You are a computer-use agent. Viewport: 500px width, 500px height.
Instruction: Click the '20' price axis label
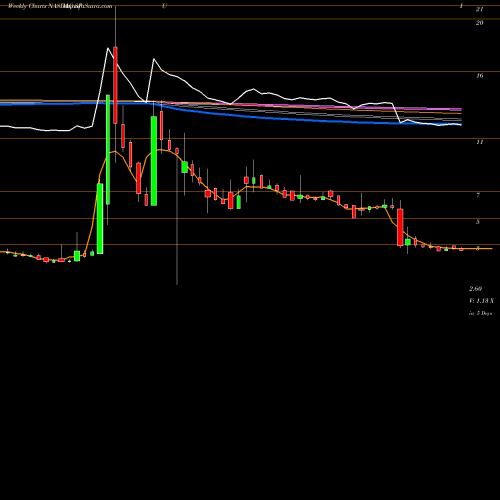coord(479,23)
